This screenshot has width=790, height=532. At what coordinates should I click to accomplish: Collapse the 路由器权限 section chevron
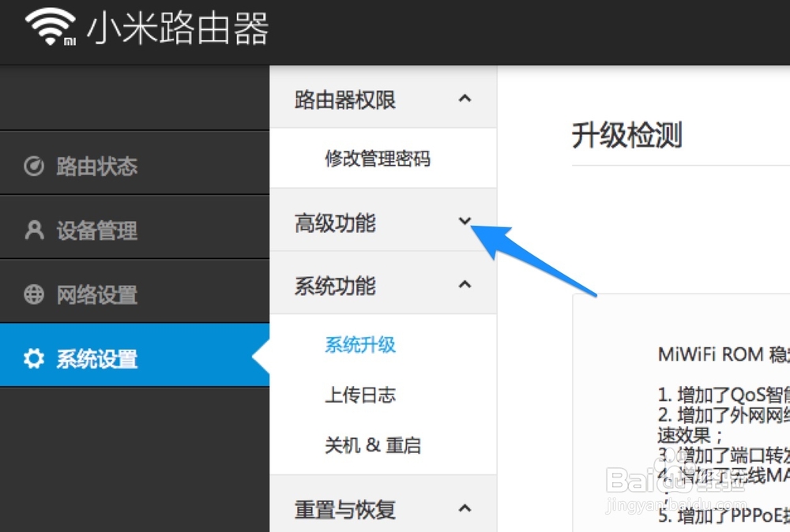[465, 99]
